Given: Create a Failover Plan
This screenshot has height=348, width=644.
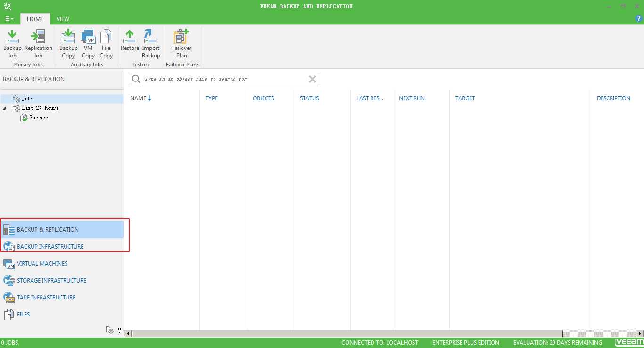Looking at the screenshot, I should pyautogui.click(x=182, y=44).
